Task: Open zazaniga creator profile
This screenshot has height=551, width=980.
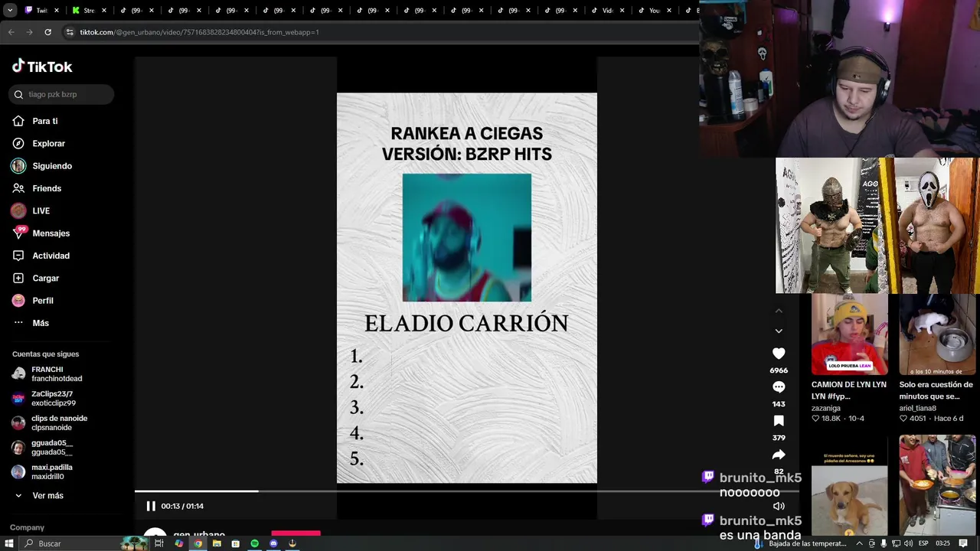Action: [x=826, y=408]
